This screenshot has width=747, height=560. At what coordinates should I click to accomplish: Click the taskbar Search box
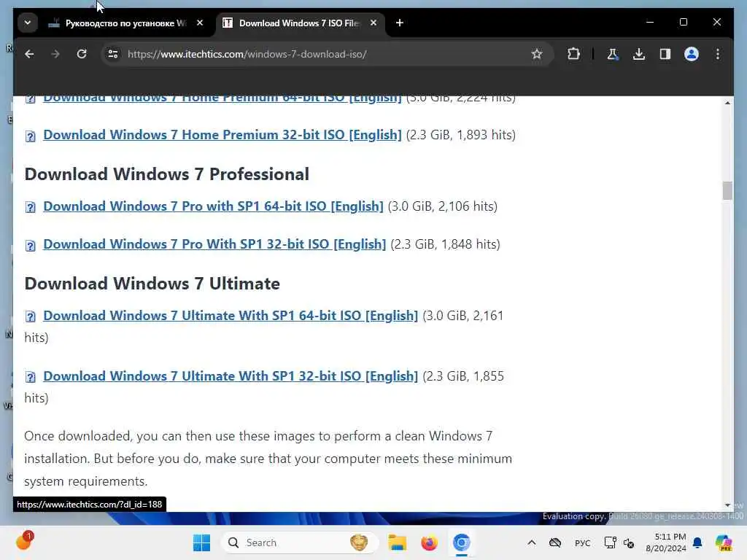[x=300, y=542]
